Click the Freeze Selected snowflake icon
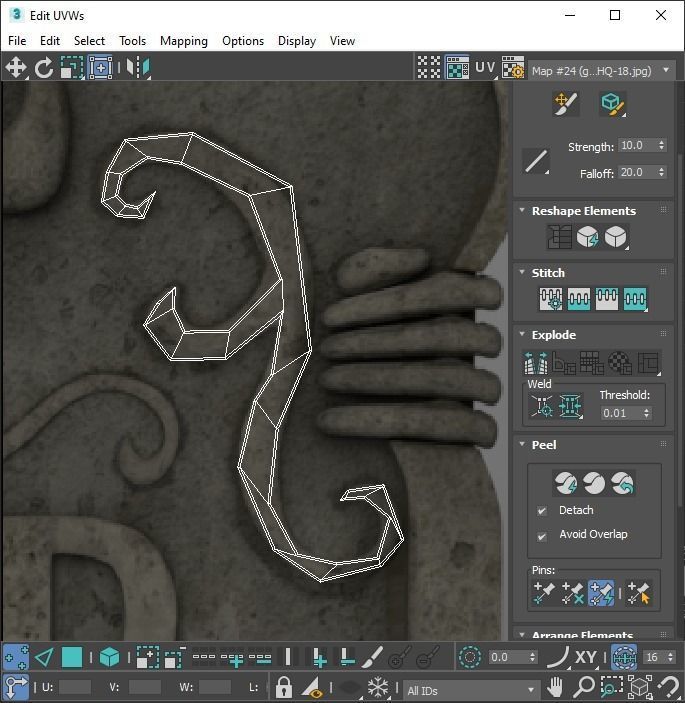The height and width of the screenshot is (703, 685). 378,687
